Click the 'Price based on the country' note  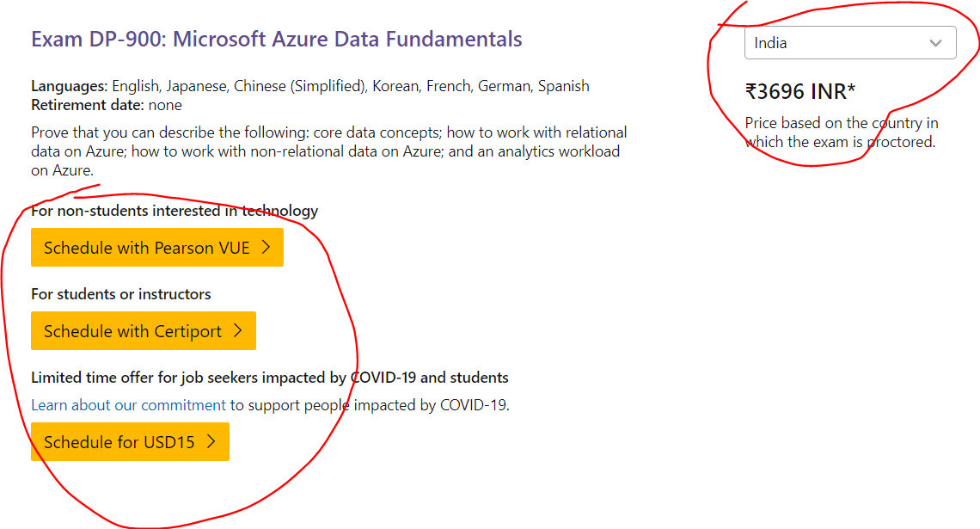(x=842, y=132)
